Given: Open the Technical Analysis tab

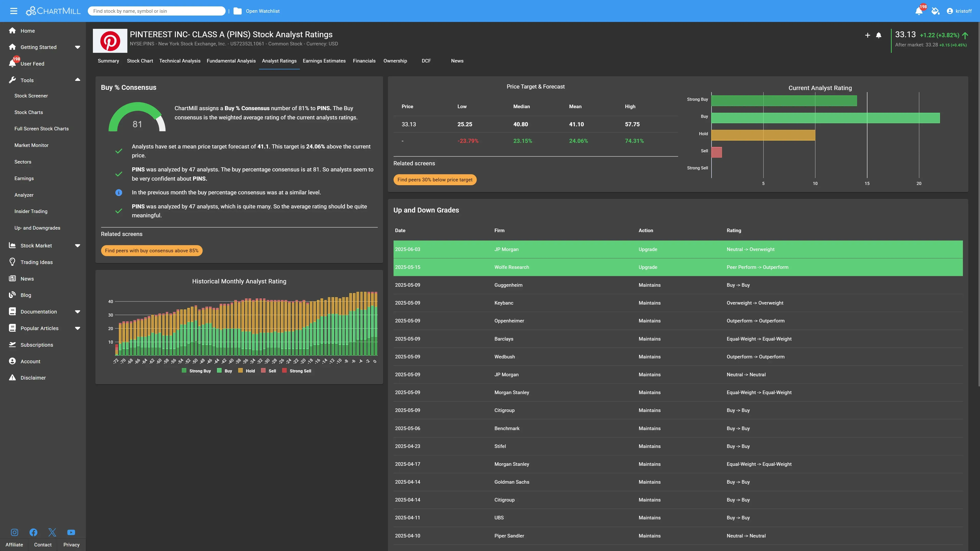Looking at the screenshot, I should point(180,61).
